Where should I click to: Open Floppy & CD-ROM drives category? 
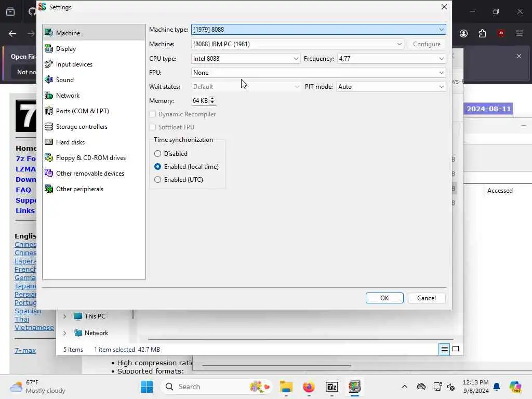[94, 158]
